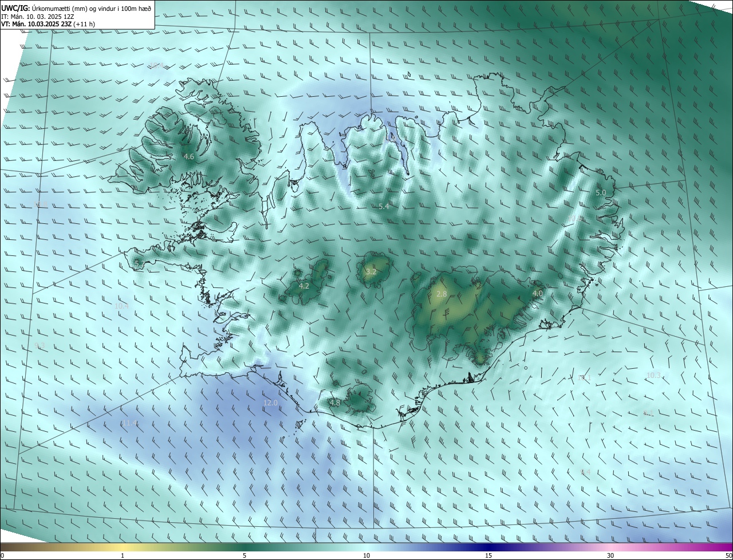The width and height of the screenshot is (733, 560).
Task: Click the 50 tick on the colour scale
Action: pos(728,555)
